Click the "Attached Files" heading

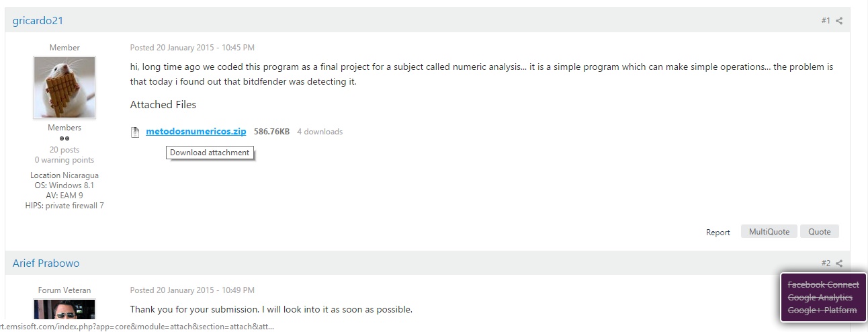tap(163, 105)
